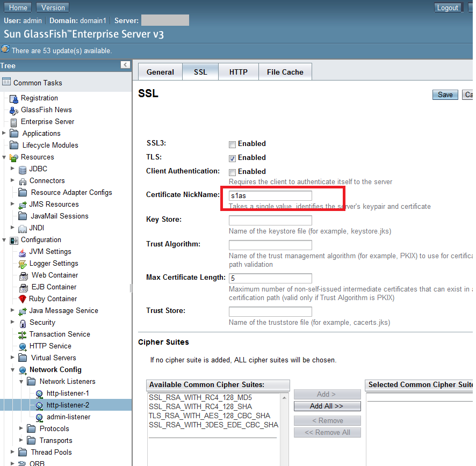
Task: Collapse the Resources tree node
Action: pyautogui.click(x=4, y=157)
